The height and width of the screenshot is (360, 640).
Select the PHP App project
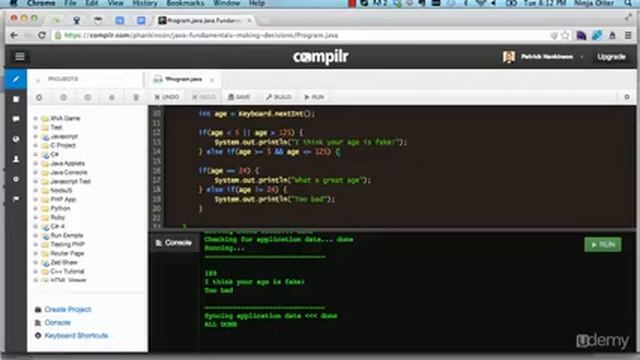click(63, 199)
